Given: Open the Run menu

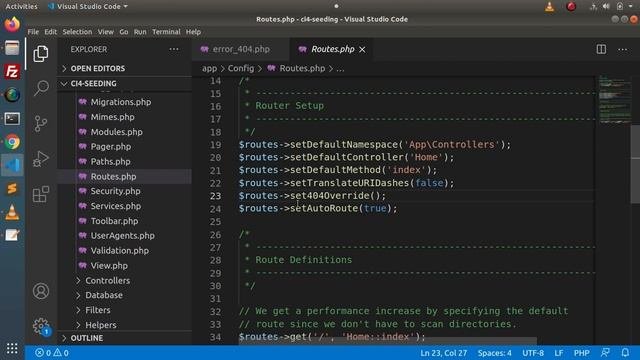Looking at the screenshot, I should coord(140,32).
